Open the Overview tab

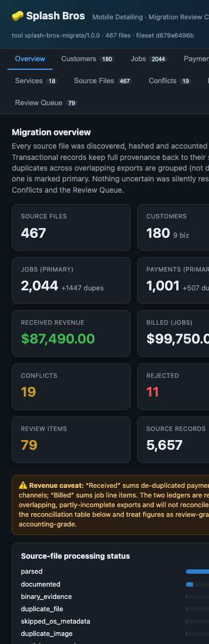(x=30, y=59)
